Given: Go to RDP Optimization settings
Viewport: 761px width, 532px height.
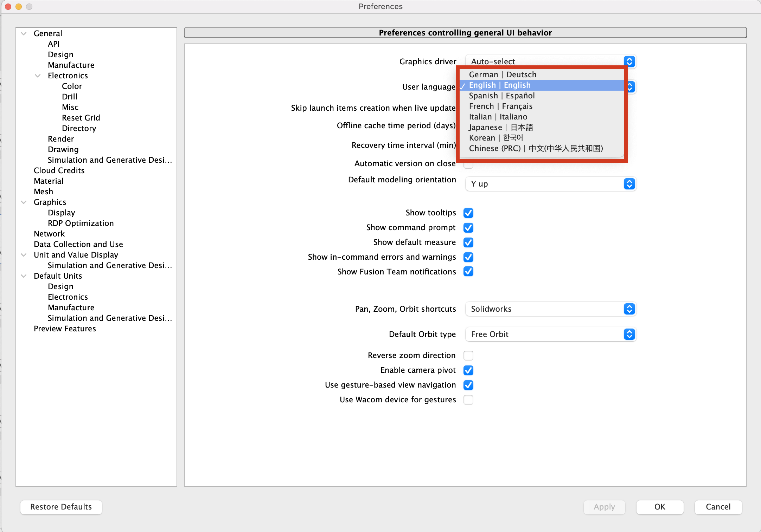Looking at the screenshot, I should [81, 223].
